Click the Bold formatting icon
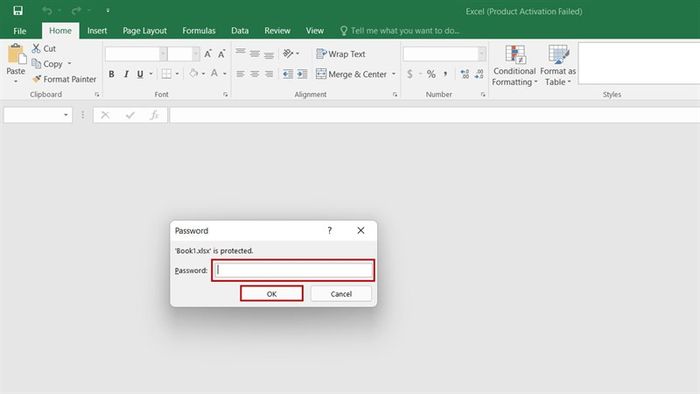This screenshot has height=394, width=700. [112, 74]
